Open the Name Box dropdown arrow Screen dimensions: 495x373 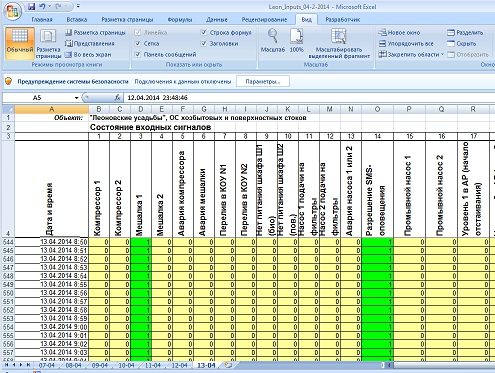[76, 98]
